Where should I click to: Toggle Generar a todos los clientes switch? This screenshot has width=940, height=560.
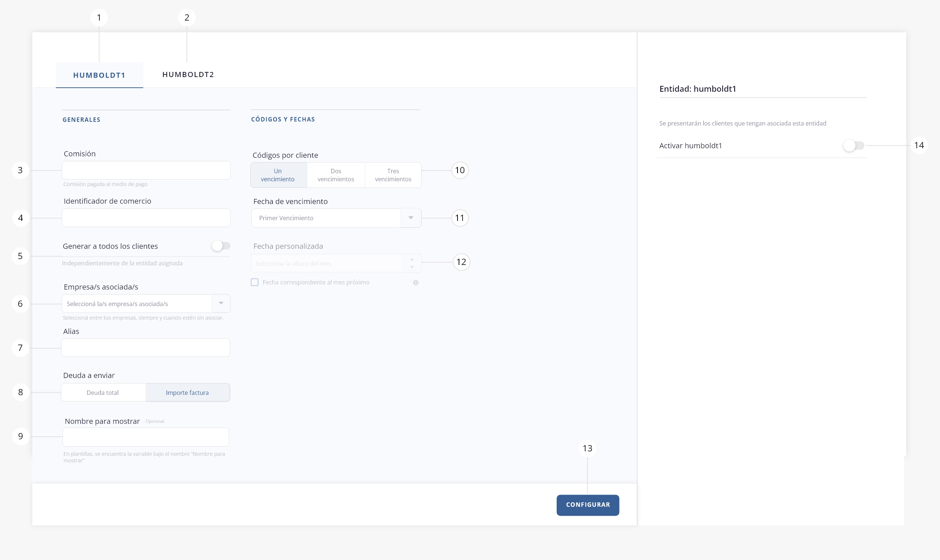[x=221, y=246]
